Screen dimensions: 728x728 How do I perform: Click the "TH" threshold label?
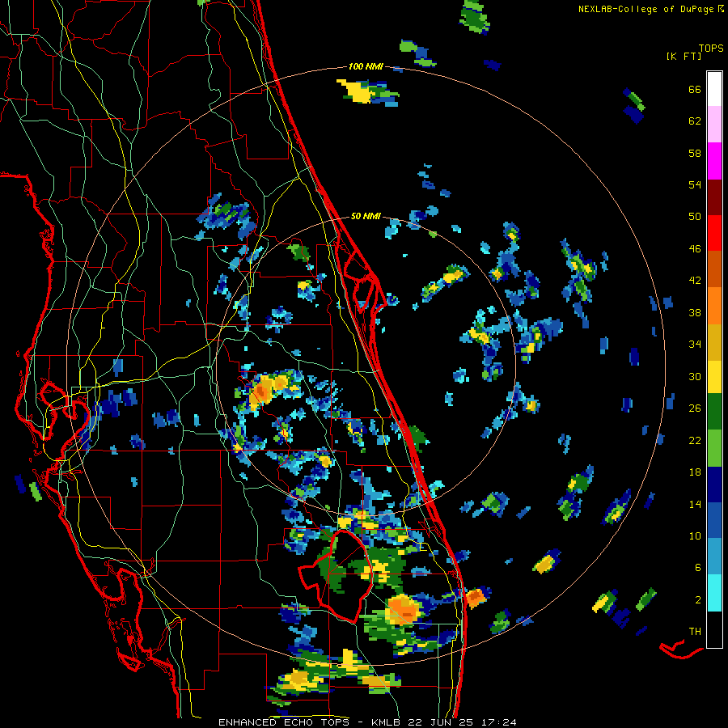tap(695, 631)
